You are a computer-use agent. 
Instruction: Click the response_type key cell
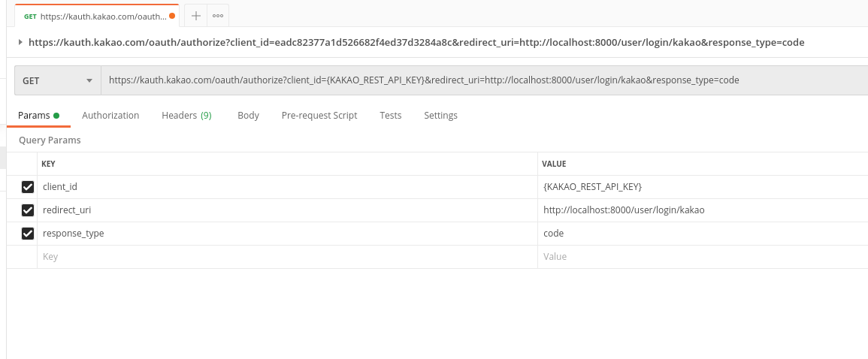tap(287, 234)
